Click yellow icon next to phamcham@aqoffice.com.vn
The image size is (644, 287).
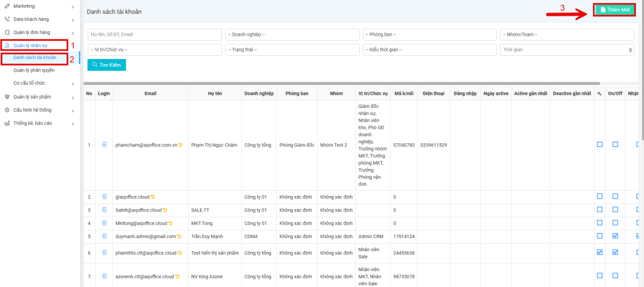tap(180, 145)
